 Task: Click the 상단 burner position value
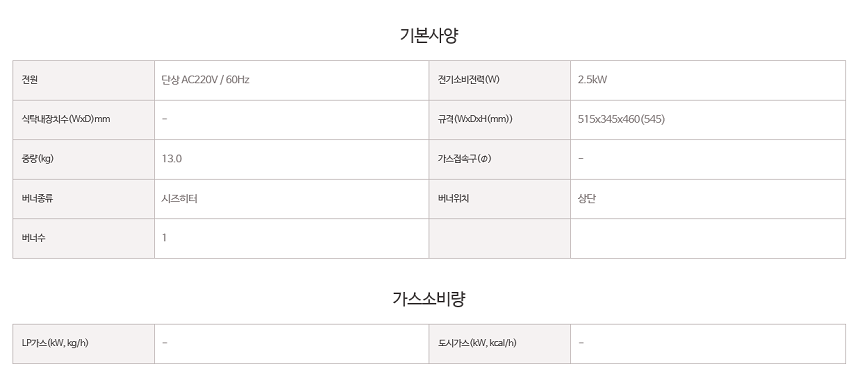point(587,198)
